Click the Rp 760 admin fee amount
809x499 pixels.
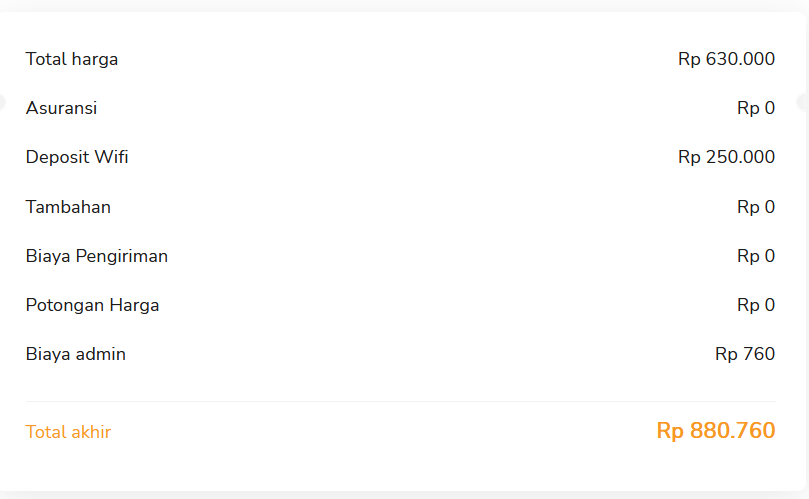pos(744,354)
